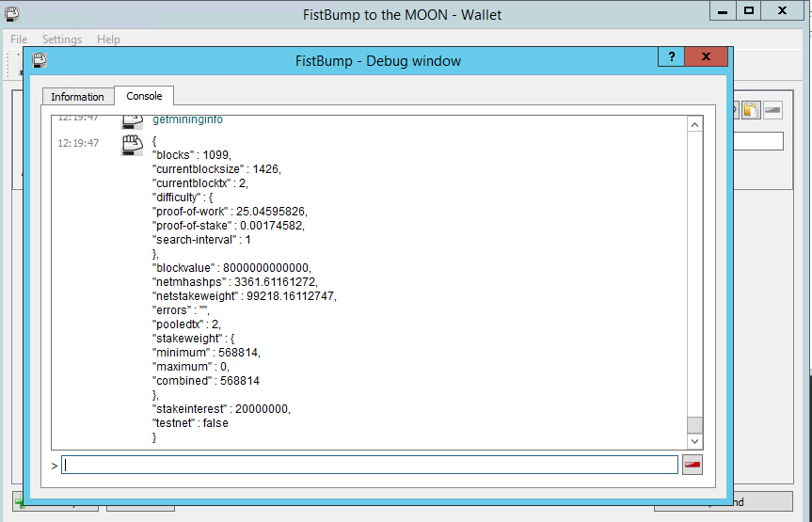Minimize the main Wallet window
The width and height of the screenshot is (812, 522).
[723, 11]
